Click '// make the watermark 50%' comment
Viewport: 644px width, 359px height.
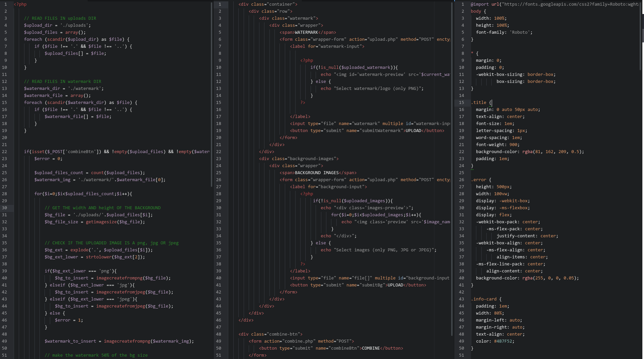[96, 355]
